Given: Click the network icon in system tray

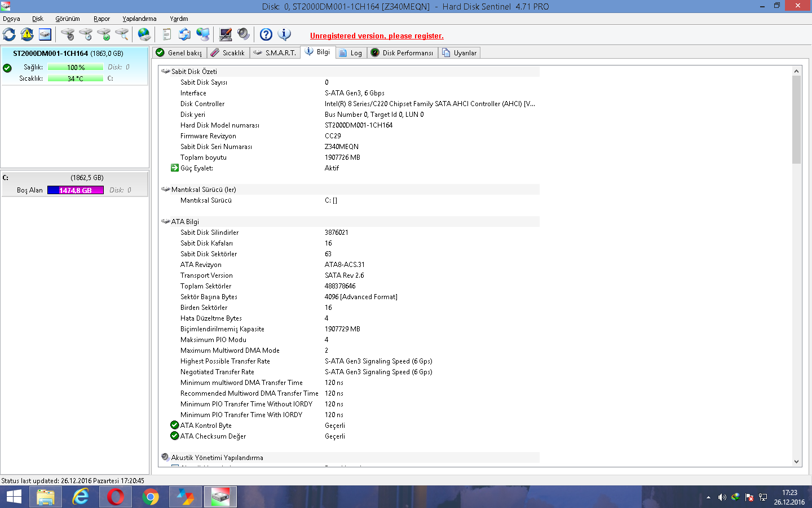Looking at the screenshot, I should coord(763,497).
